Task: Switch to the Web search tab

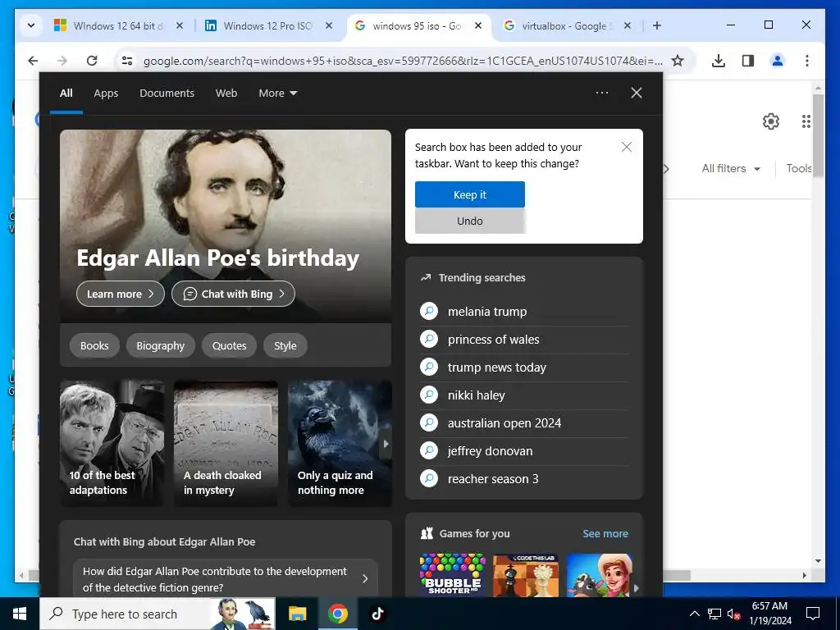Action: 226,94
